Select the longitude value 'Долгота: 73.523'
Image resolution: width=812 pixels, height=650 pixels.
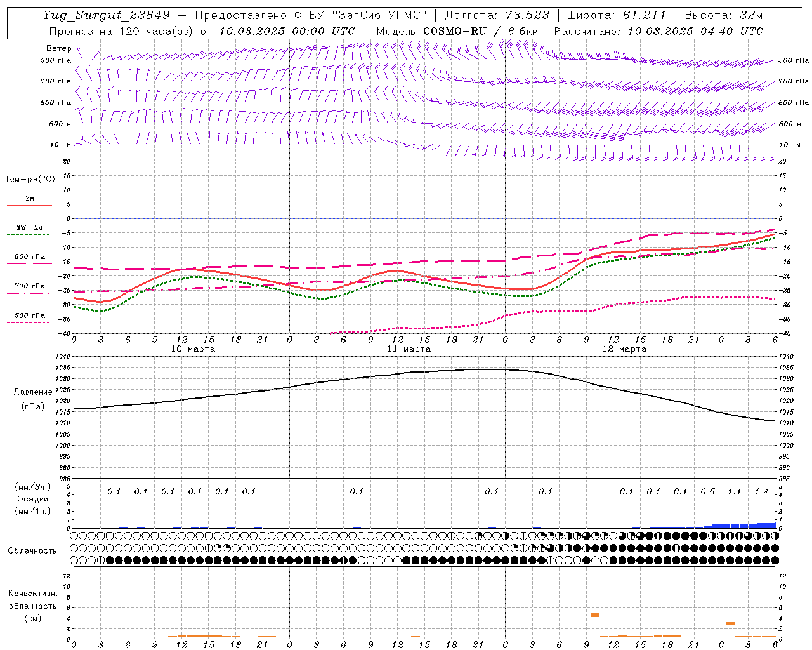click(497, 15)
